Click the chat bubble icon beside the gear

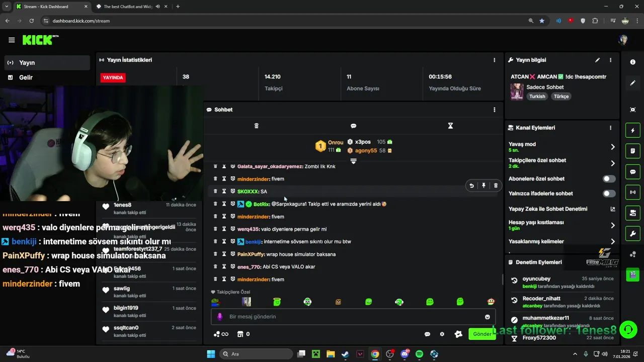(x=427, y=334)
